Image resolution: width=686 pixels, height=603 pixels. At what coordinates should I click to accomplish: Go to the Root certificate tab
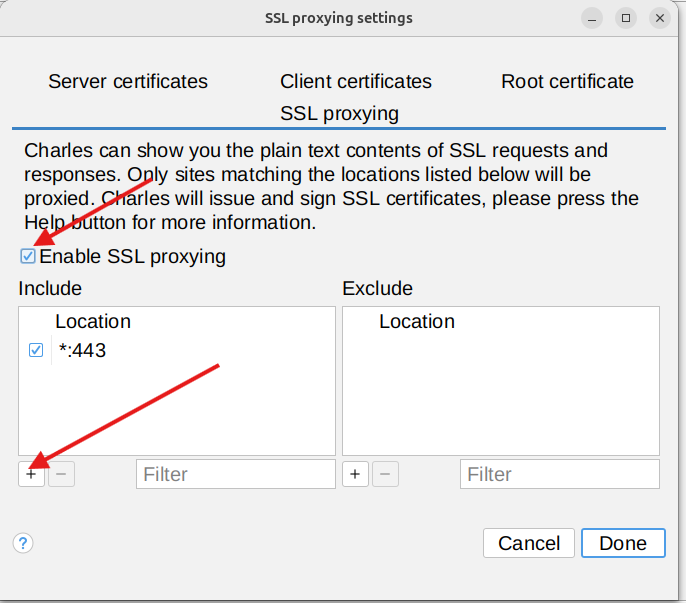coord(567,82)
